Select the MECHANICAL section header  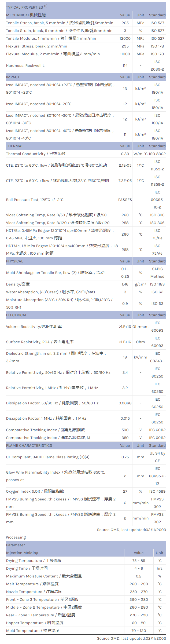[26, 15]
